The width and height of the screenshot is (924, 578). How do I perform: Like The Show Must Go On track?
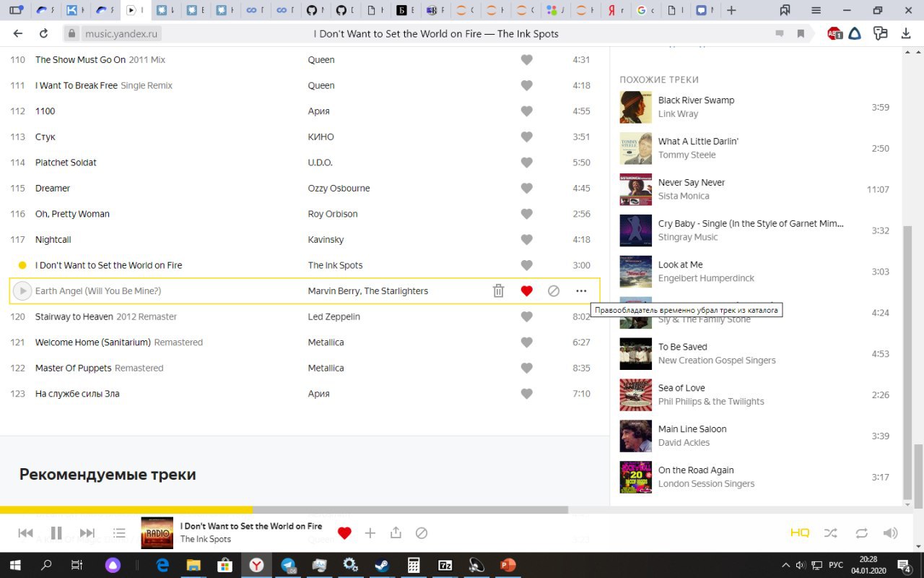pyautogui.click(x=526, y=60)
